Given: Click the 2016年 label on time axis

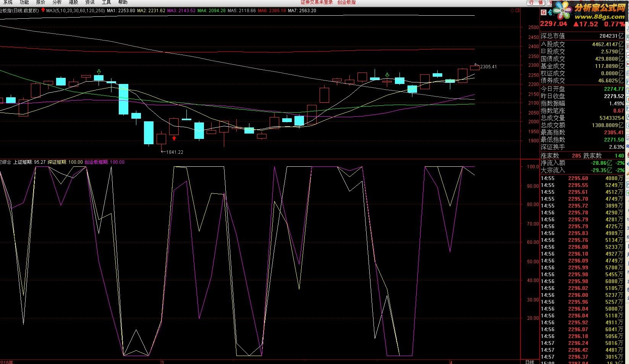Looking at the screenshot, I should pos(6,362).
